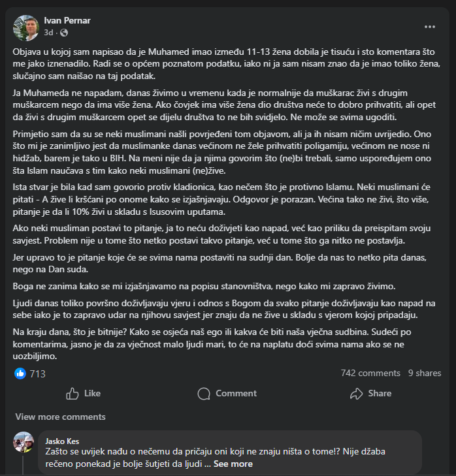Open the 742 comments list
Image resolution: width=456 pixels, height=476 pixels.
coord(370,373)
